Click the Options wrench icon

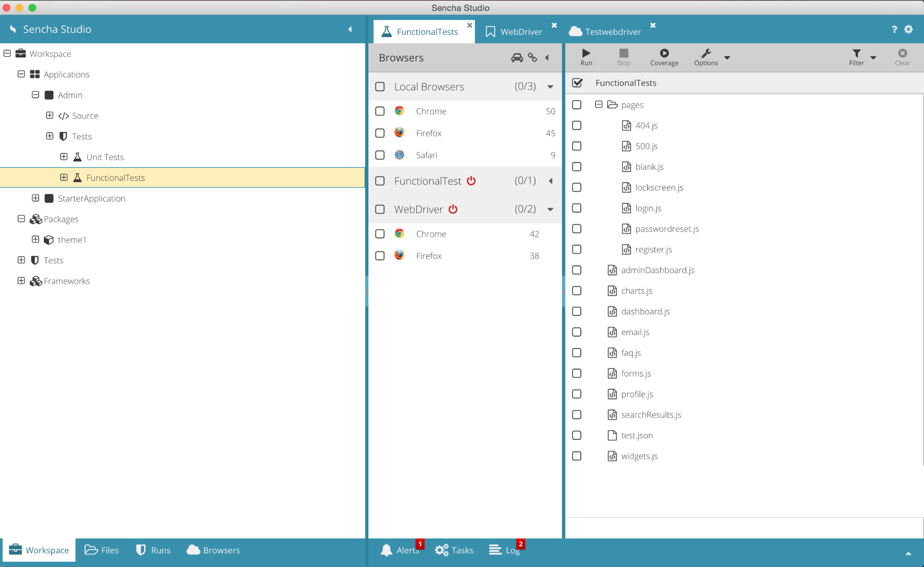tap(706, 53)
